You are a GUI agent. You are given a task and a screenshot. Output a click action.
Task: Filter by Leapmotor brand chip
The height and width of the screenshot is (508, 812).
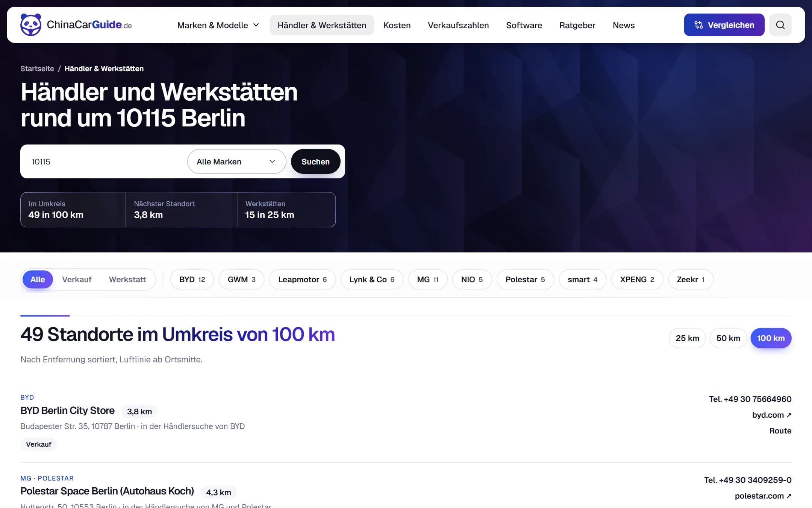pos(302,279)
